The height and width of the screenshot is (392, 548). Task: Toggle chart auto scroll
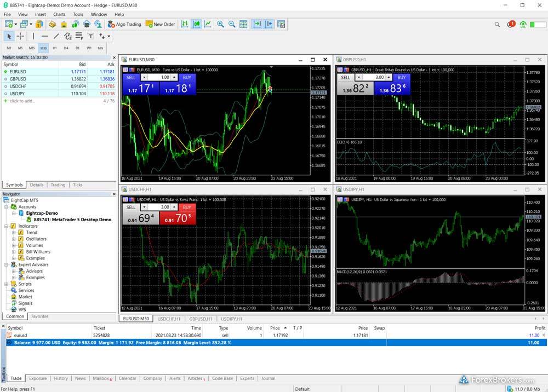(257, 24)
